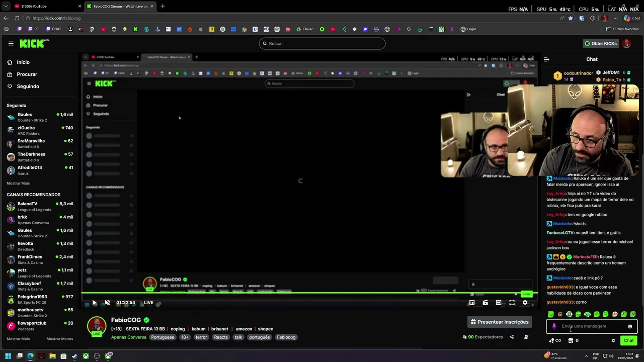The width and height of the screenshot is (644, 362).
Task: Open chat settings gear icon
Action: tap(613, 341)
